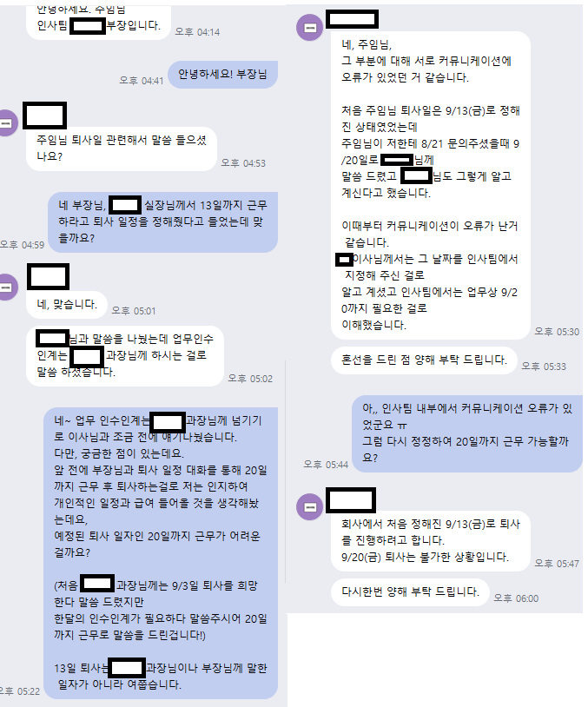Select the message starting 아,, 인사팀 내부에서
This screenshot has height=707, width=588.
point(467,433)
